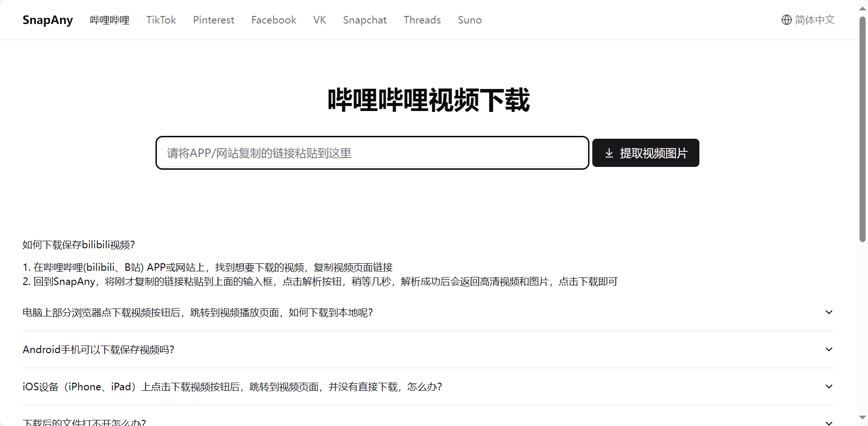The width and height of the screenshot is (868, 426).
Task: Open the Pinterest downloader page
Action: (x=214, y=20)
